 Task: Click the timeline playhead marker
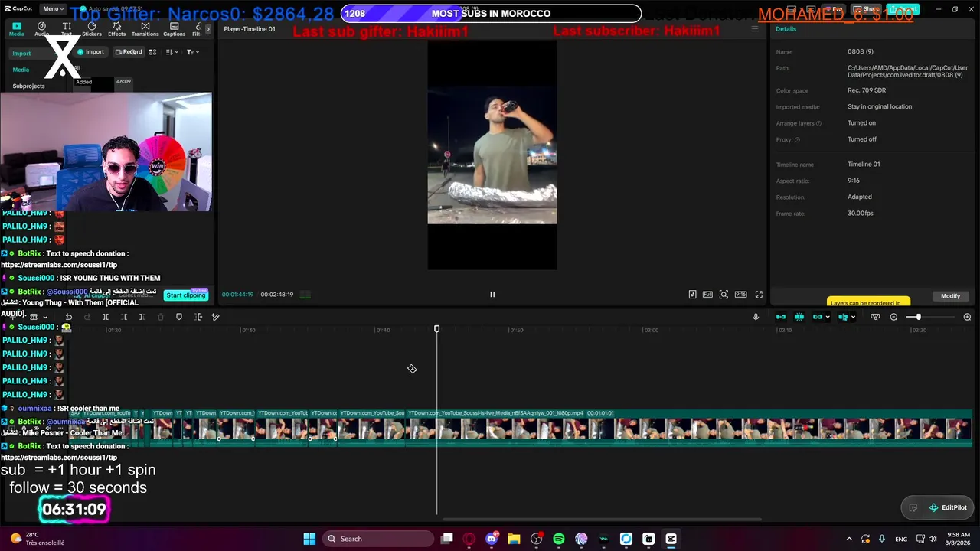click(x=437, y=329)
